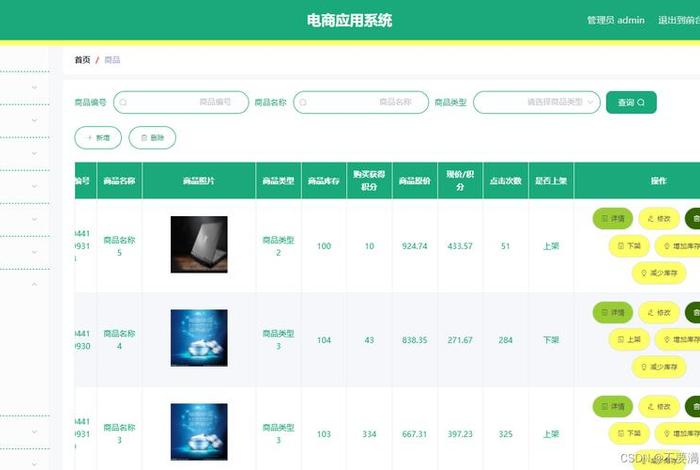Screen dimensions: 700x470
Task: Click the stock value 100
Action: pyautogui.click(x=324, y=246)
